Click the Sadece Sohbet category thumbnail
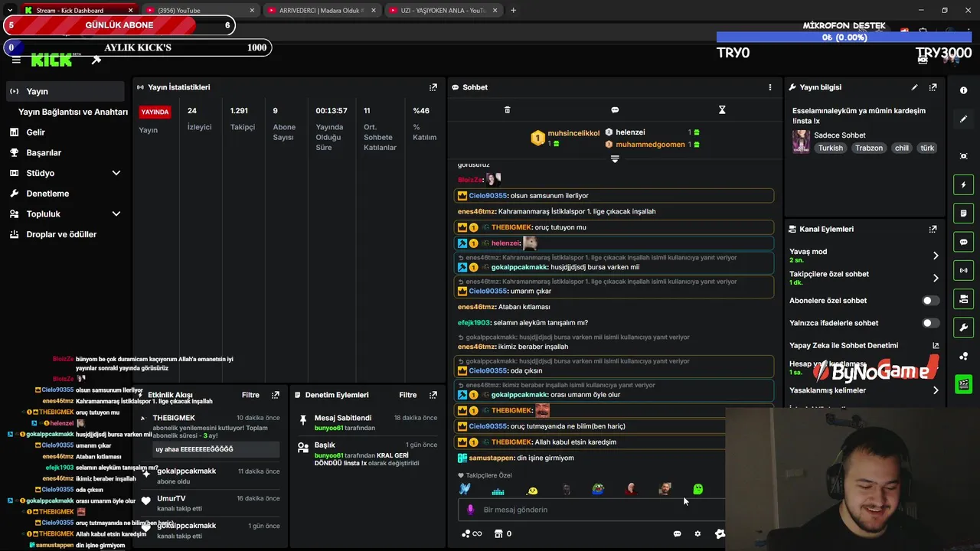Viewport: 980px width, 551px height. click(801, 142)
